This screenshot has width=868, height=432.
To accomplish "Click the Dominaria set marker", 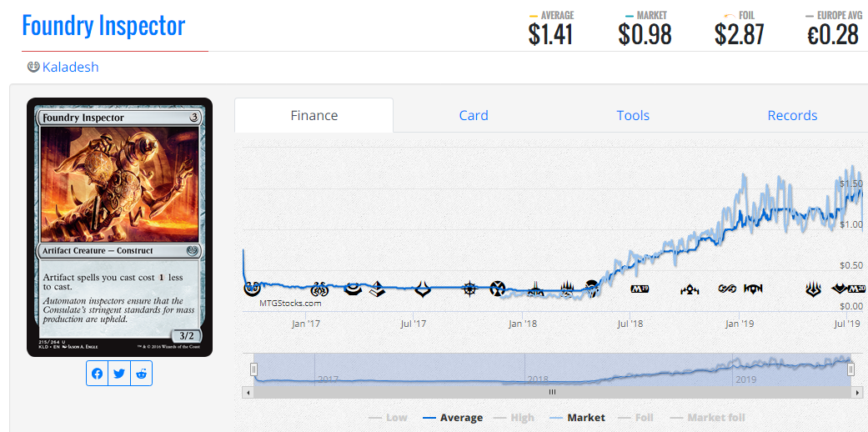I will 593,289.
